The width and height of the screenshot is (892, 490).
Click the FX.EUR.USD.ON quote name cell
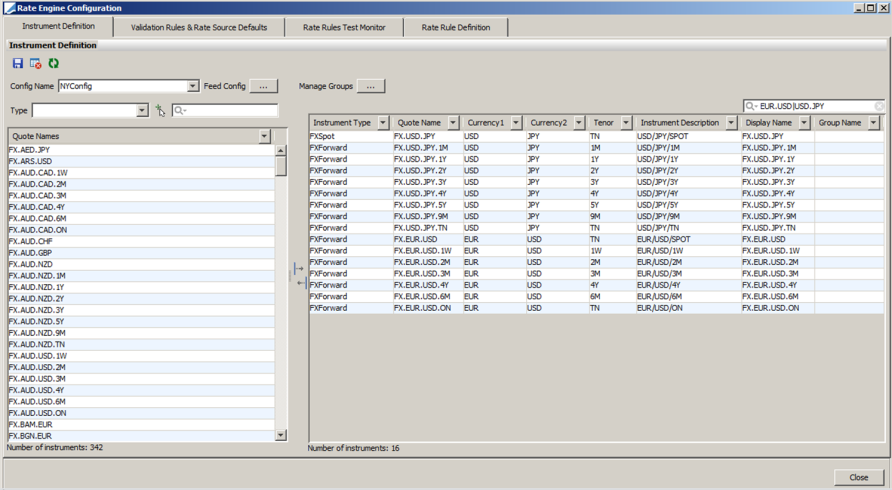pyautogui.click(x=427, y=308)
